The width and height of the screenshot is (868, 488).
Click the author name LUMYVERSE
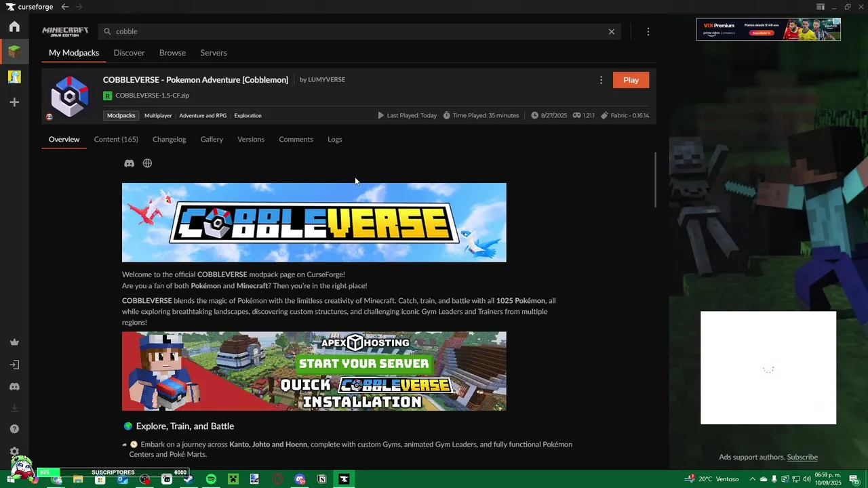click(x=326, y=80)
